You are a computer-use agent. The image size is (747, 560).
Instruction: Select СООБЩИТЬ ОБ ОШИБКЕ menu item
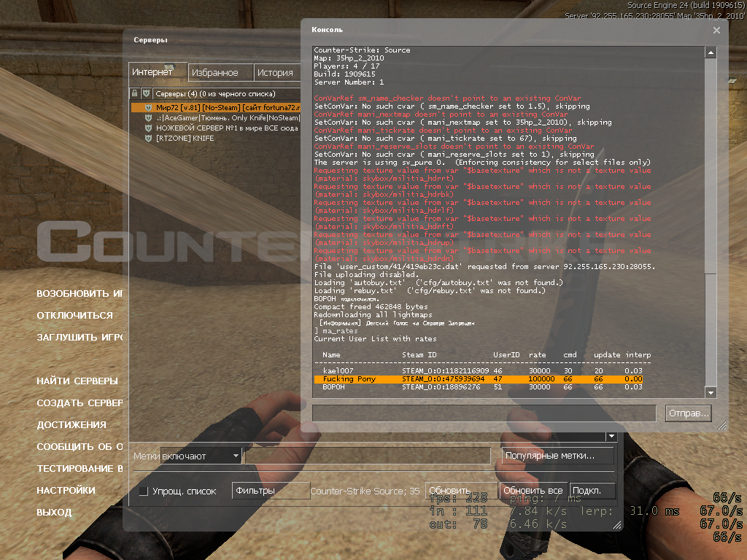pyautogui.click(x=80, y=447)
